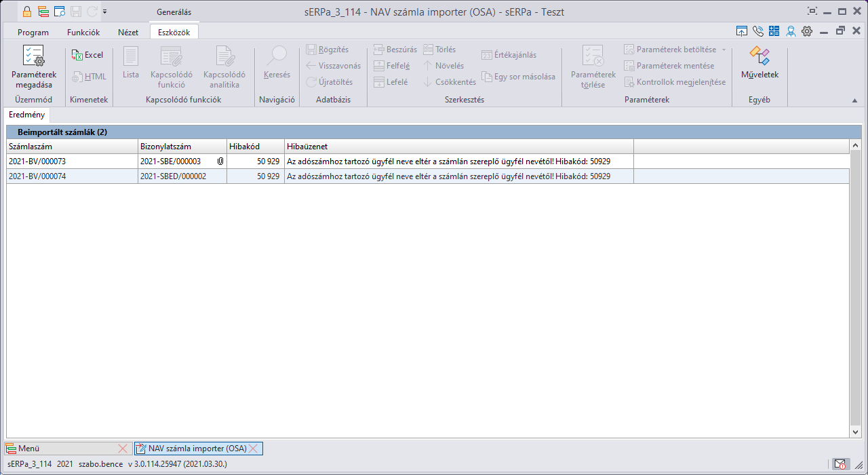The width and height of the screenshot is (868, 475).
Task: Click the upload window icon near the top right
Action: (742, 31)
